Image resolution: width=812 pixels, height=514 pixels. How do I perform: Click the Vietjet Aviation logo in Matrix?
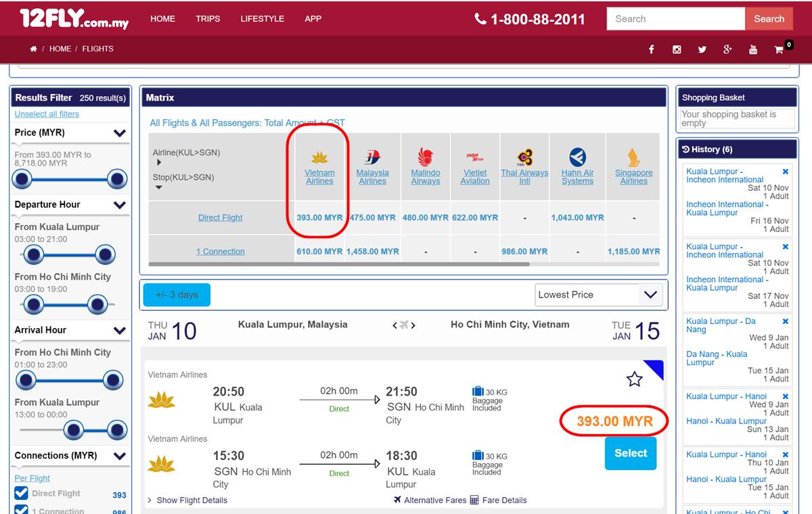tap(475, 157)
